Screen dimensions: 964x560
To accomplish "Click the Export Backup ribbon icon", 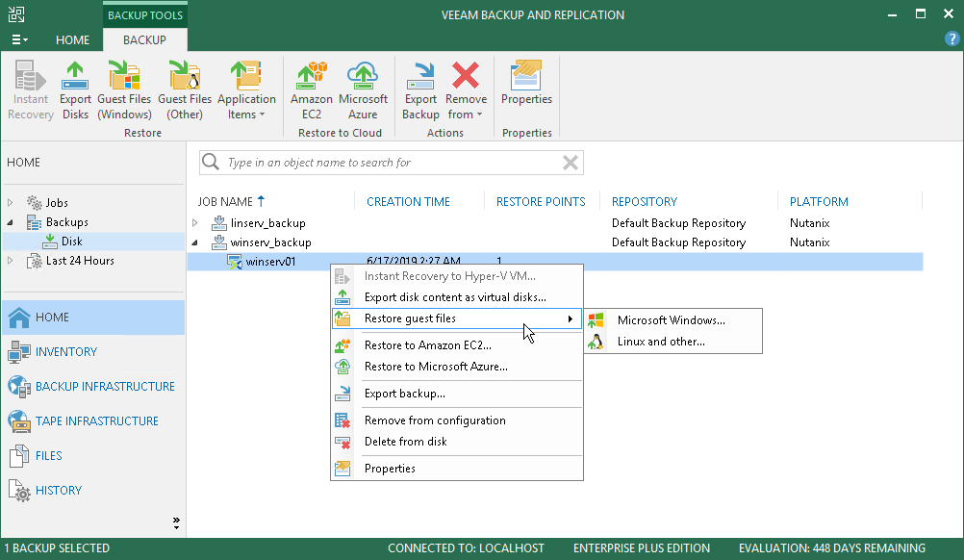I will tap(420, 89).
